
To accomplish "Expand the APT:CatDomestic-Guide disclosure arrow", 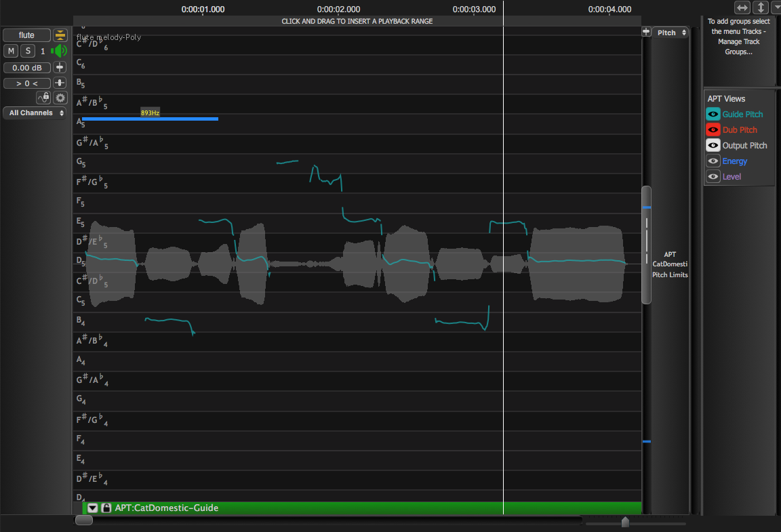I will point(93,508).
